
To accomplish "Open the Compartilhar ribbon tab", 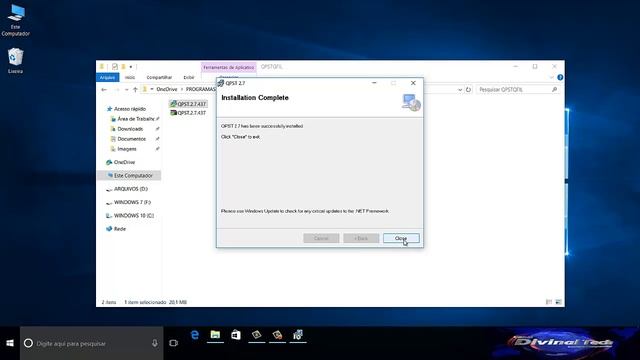I will click(159, 78).
